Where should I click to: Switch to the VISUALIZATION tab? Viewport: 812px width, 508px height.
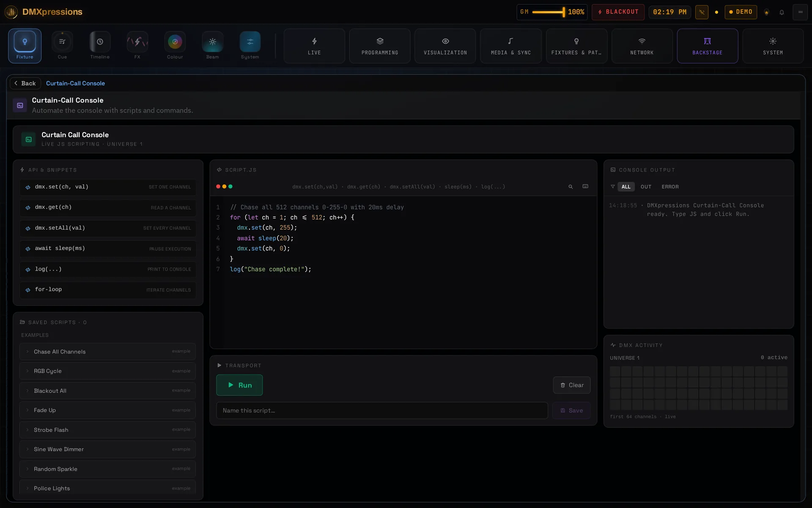tap(445, 46)
